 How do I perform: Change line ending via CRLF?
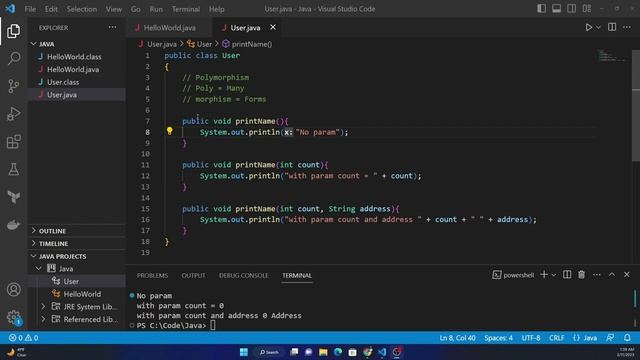tap(557, 338)
